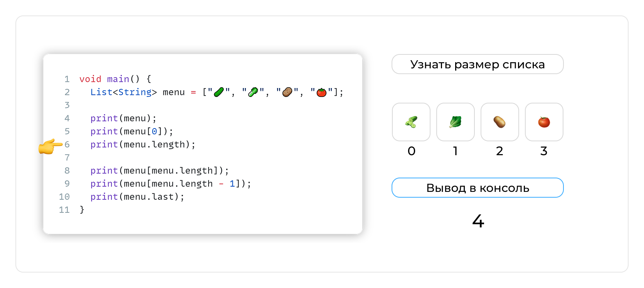Click the print(menu[menu.length - 1]) line
This screenshot has height=288, width=644.
(x=171, y=184)
